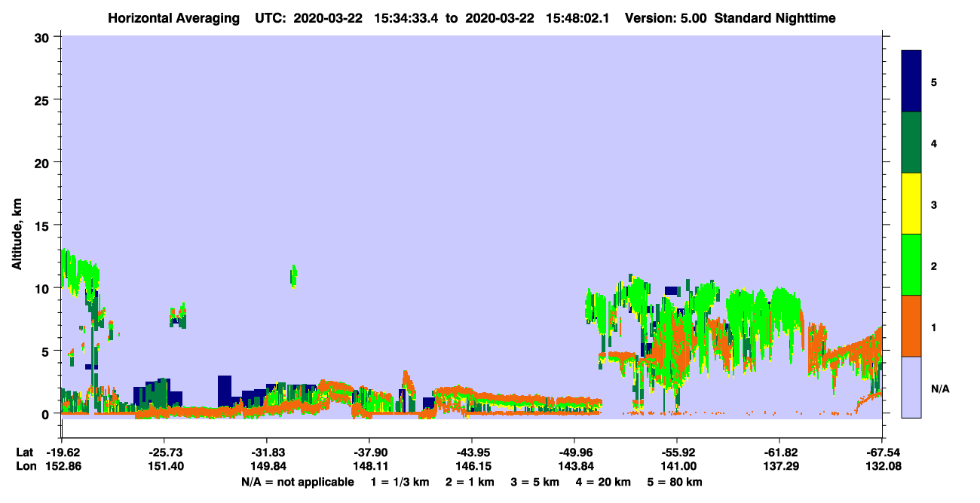Click the orange level 1 color swatch
Image resolution: width=980 pixels, height=503 pixels.
tap(911, 326)
